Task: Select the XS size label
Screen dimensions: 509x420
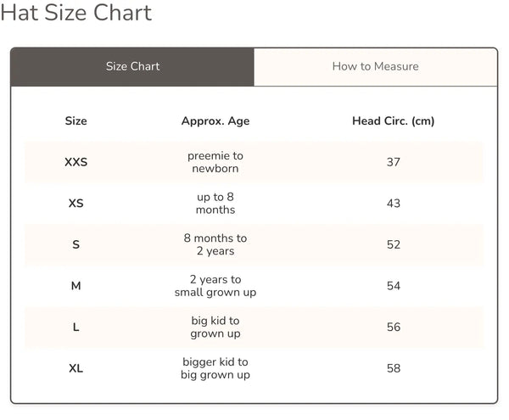Action: pyautogui.click(x=76, y=204)
